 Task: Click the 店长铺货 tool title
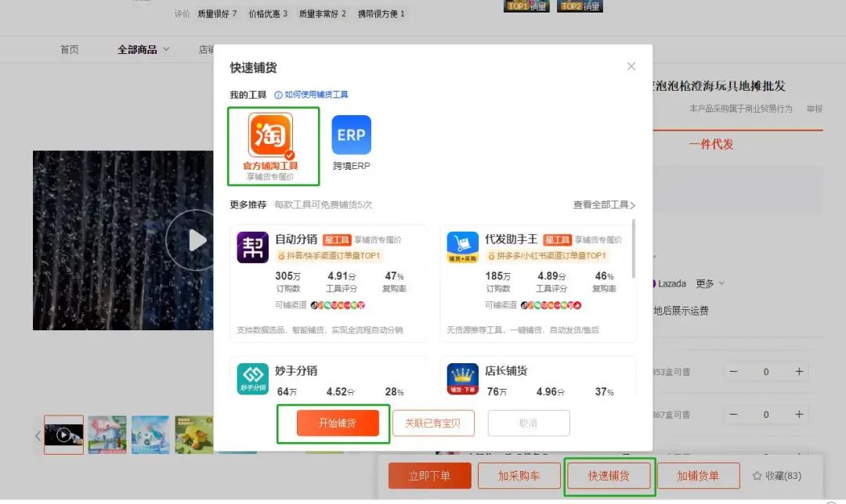(x=506, y=371)
